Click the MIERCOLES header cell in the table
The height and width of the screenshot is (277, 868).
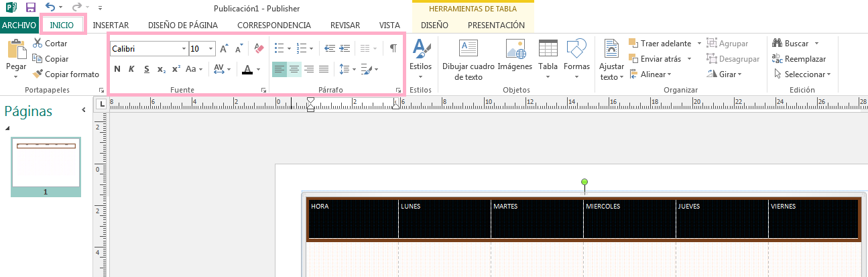coord(629,218)
